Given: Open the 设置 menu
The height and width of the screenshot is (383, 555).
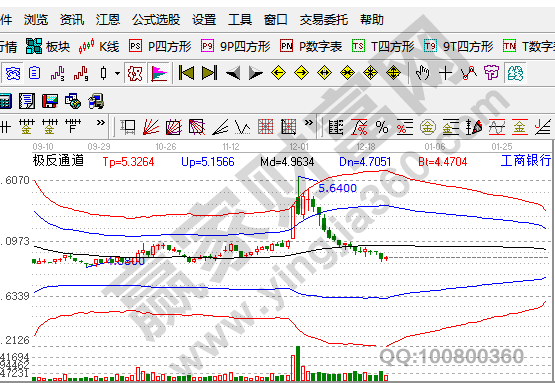Looking at the screenshot, I should pos(204,19).
